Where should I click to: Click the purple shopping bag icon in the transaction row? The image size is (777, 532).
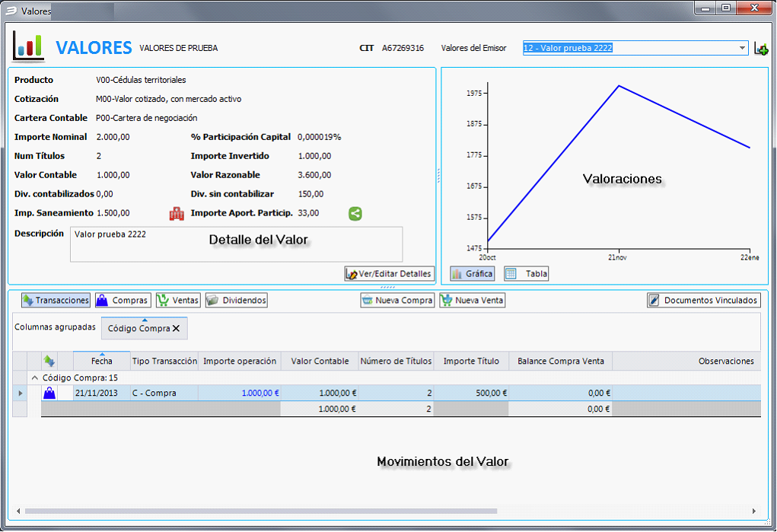coord(49,393)
